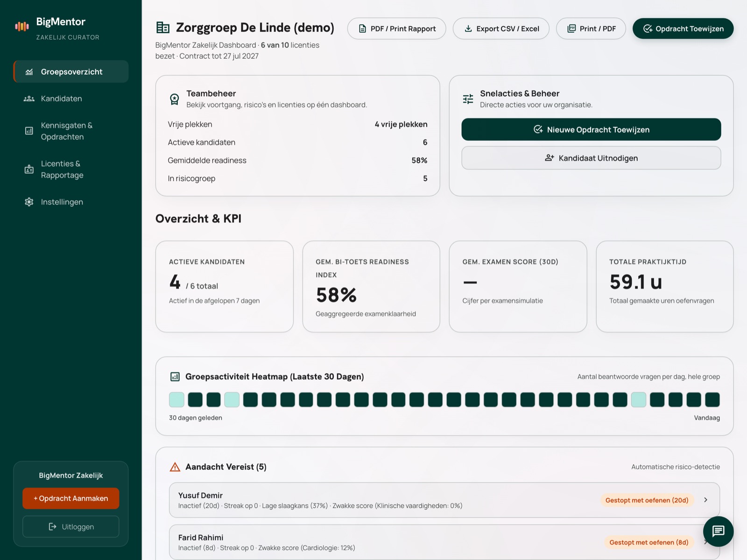747x560 pixels.
Task: Click the Teambeheer award badge icon
Action: [174, 99]
